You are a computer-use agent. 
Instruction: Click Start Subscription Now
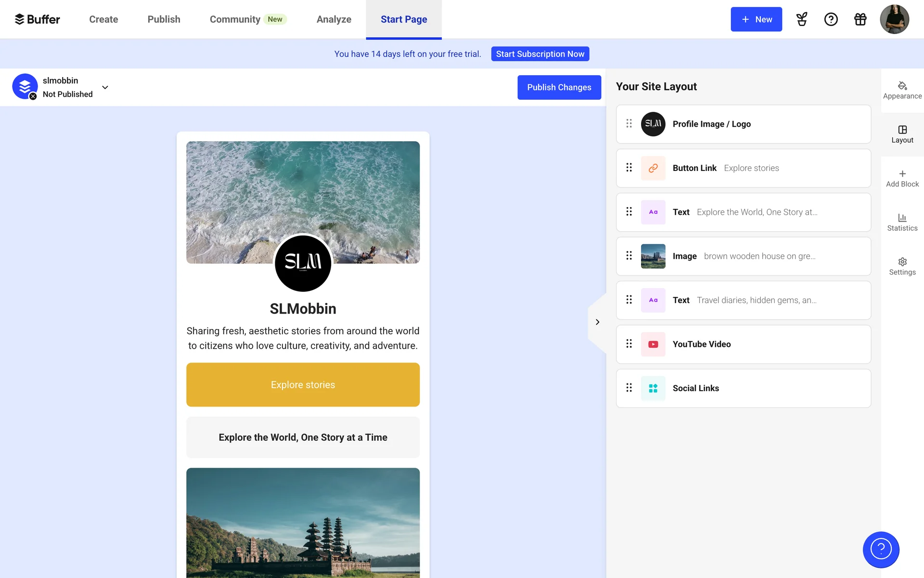point(539,54)
